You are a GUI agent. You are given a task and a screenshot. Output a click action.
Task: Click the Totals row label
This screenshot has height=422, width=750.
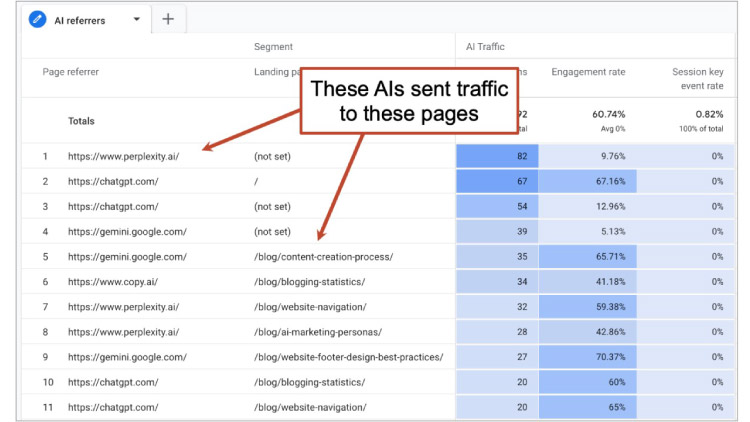[81, 121]
